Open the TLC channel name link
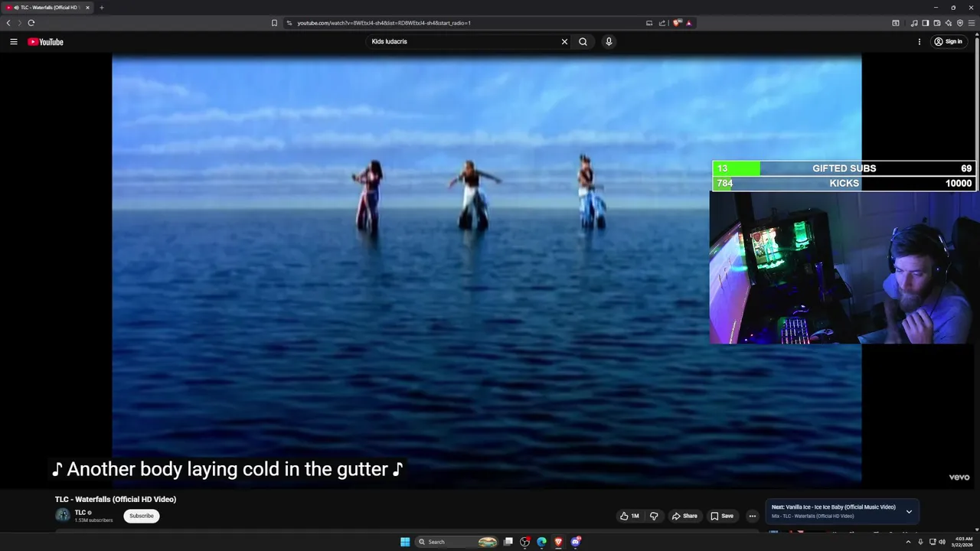This screenshot has width=980, height=551. click(x=80, y=513)
